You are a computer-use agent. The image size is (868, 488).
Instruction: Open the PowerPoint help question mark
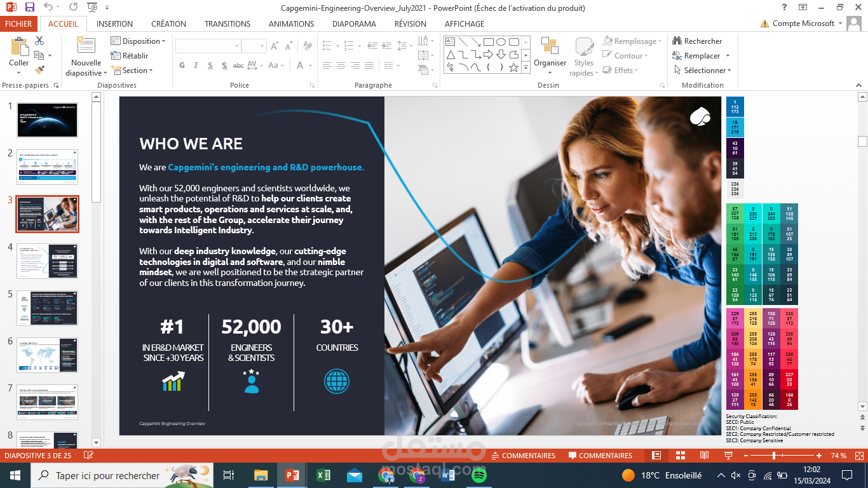click(784, 8)
